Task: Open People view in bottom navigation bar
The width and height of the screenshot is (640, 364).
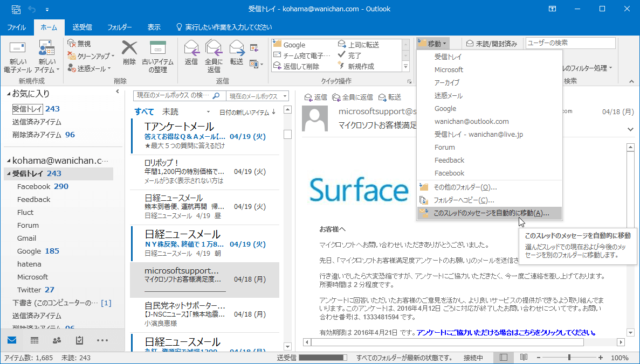Action: tap(57, 340)
